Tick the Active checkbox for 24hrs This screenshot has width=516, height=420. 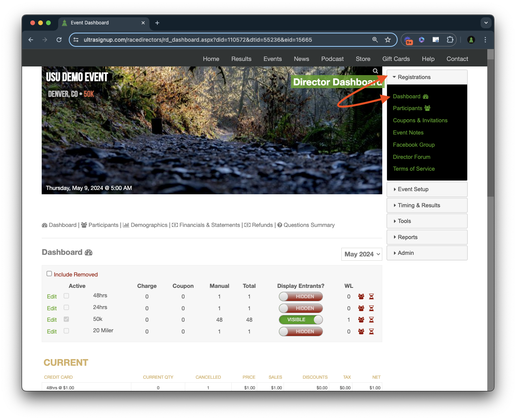(x=66, y=308)
